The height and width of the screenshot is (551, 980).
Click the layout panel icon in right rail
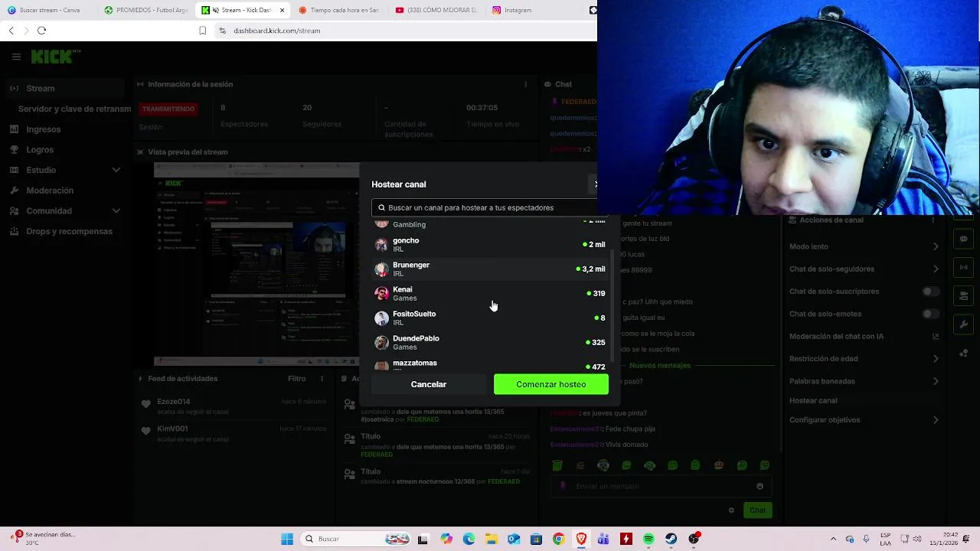tap(963, 296)
